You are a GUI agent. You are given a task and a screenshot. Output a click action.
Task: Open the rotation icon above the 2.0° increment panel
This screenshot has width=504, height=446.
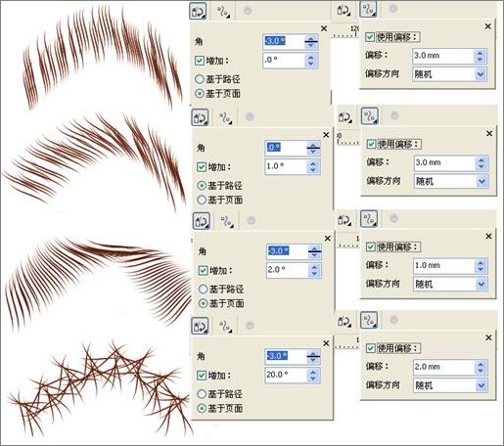pos(202,221)
